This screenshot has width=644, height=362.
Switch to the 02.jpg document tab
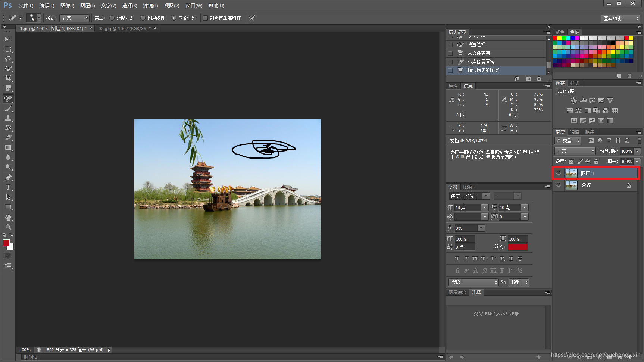pos(124,28)
